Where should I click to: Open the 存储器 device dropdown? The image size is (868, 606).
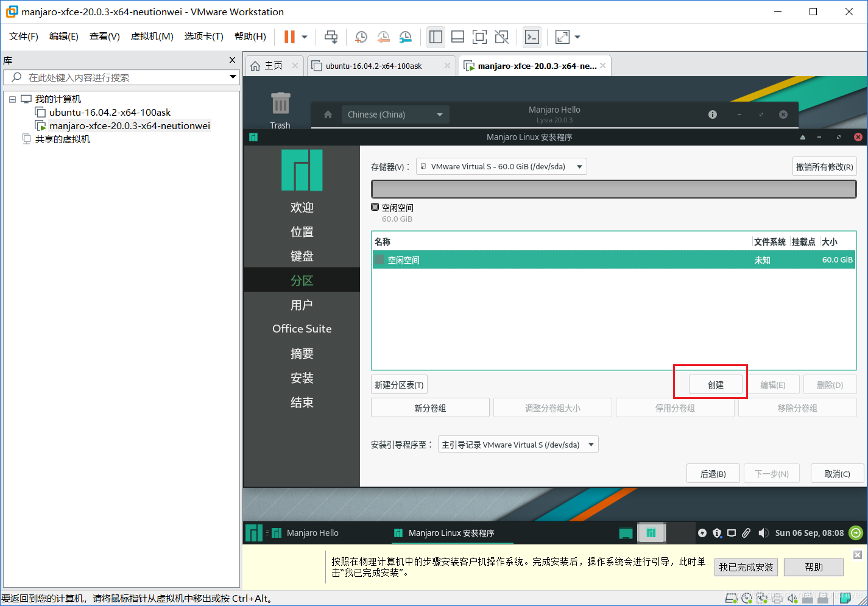[x=501, y=166]
